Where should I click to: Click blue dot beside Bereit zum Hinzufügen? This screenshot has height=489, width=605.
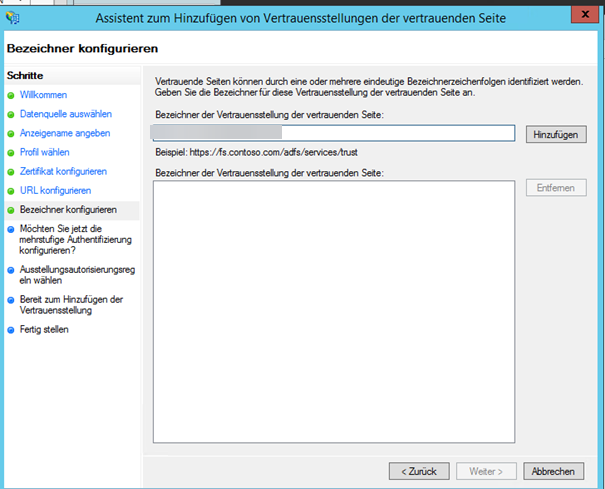coord(11,300)
